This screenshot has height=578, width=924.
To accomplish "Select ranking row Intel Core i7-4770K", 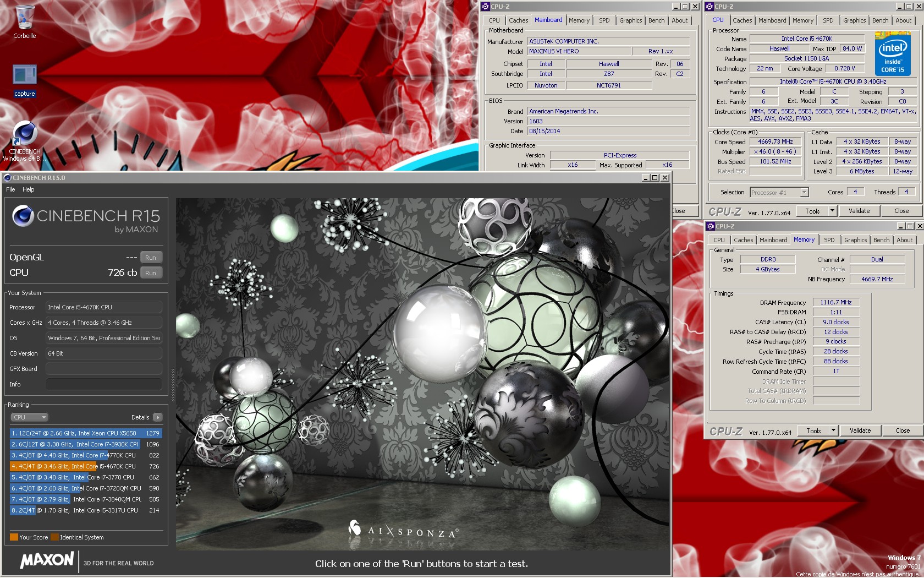I will pyautogui.click(x=86, y=455).
